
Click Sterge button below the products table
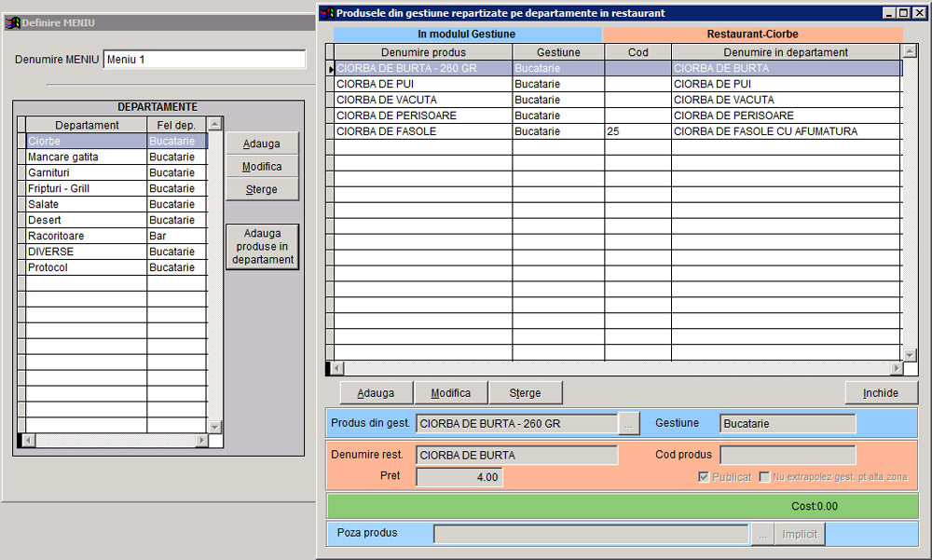point(525,393)
